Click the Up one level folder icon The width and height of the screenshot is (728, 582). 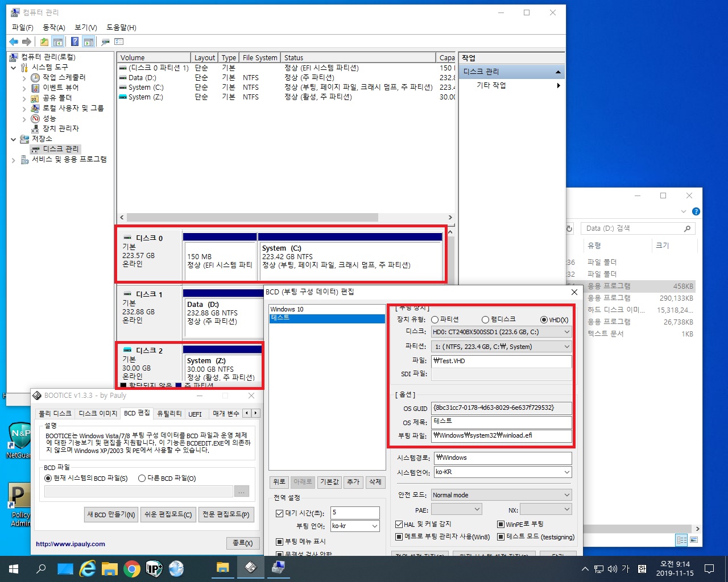[44, 41]
